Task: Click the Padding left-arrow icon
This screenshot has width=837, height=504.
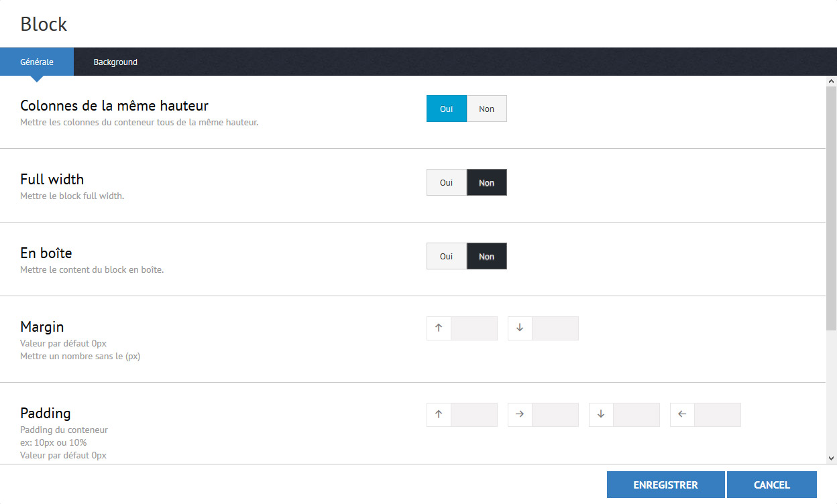Action: coord(682,415)
